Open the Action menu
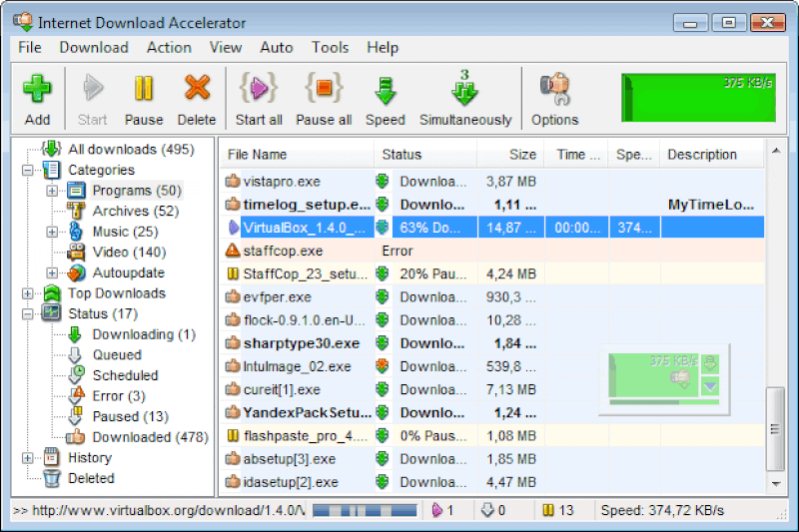799x532 pixels. [169, 47]
